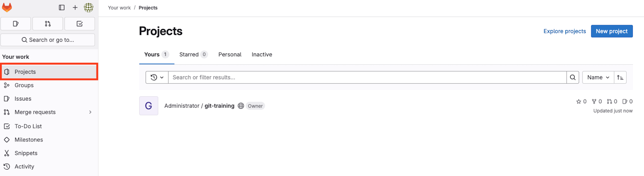Open merge requests shortcut icon
Image resolution: width=644 pixels, height=176 pixels.
pos(47,24)
